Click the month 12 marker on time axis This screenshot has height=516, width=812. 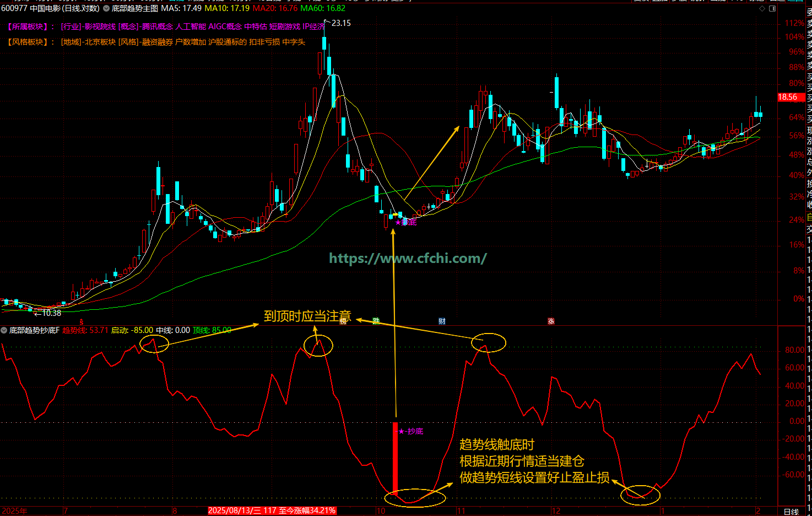[556, 511]
